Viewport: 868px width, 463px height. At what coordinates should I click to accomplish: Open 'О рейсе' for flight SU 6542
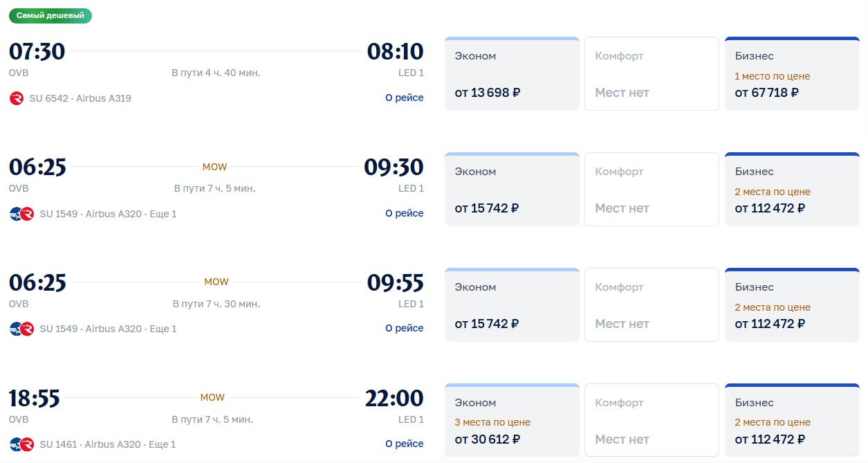tap(404, 98)
